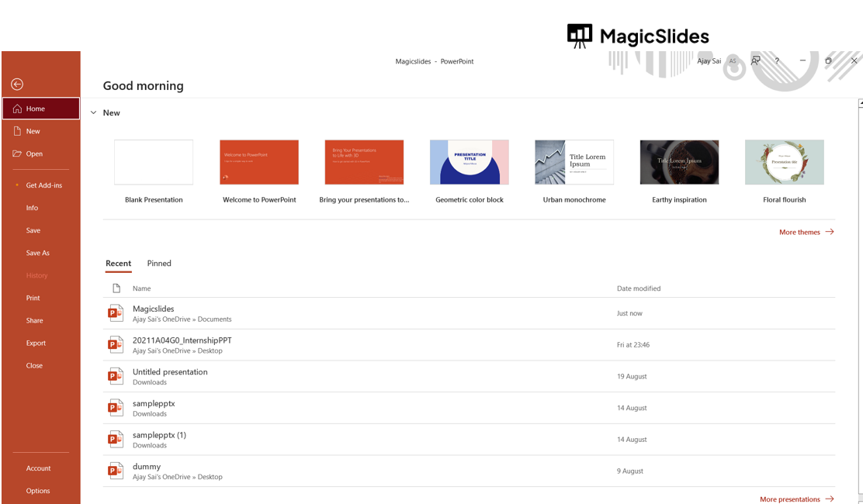Image resolution: width=863 pixels, height=504 pixels.
Task: Click the Ajay Sai account name
Action: point(709,61)
